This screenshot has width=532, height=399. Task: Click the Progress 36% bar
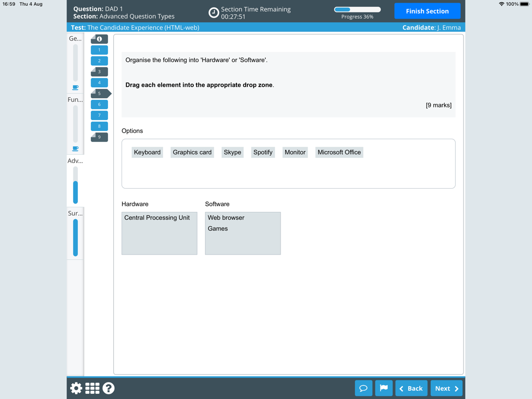point(357,9)
